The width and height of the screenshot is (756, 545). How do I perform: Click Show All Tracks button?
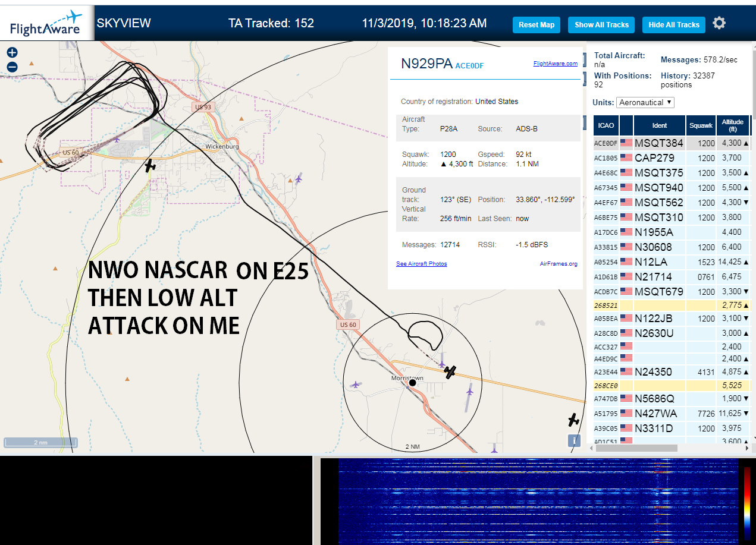pyautogui.click(x=601, y=25)
